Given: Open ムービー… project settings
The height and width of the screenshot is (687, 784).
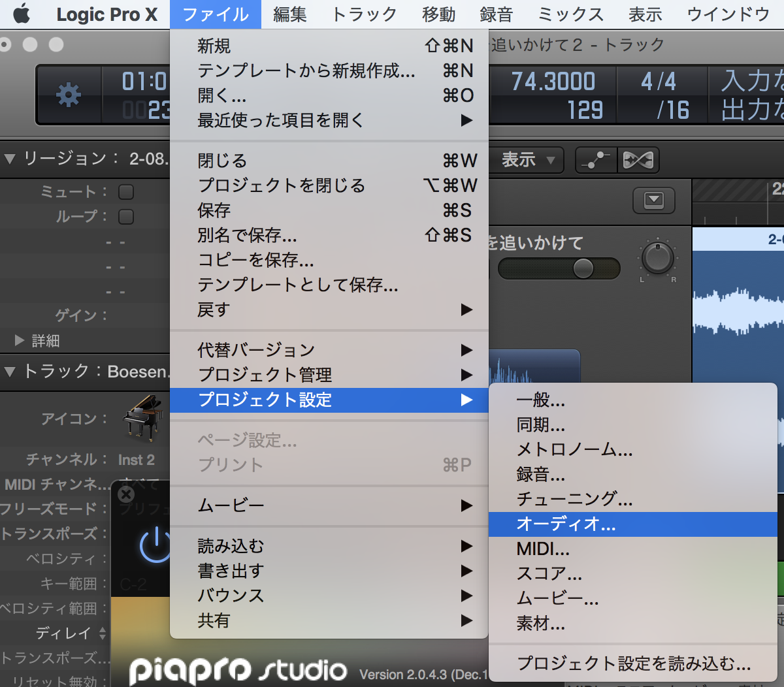Looking at the screenshot, I should [633, 598].
